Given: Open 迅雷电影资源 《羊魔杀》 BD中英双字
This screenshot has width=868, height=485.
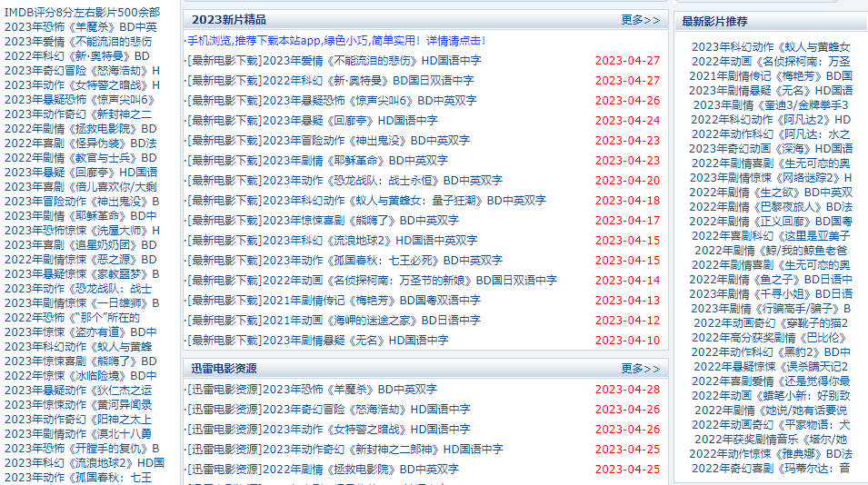Looking at the screenshot, I should 350,390.
